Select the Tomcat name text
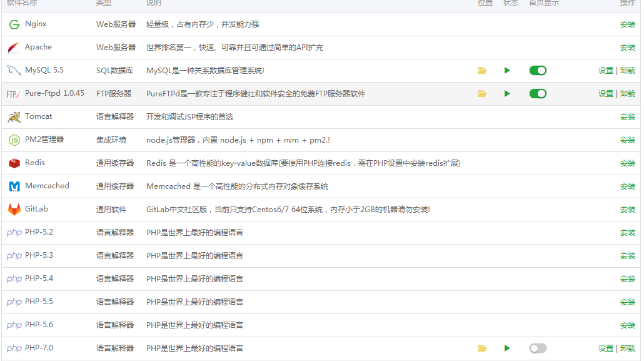Viewport: 644px width, 361px height. (39, 116)
